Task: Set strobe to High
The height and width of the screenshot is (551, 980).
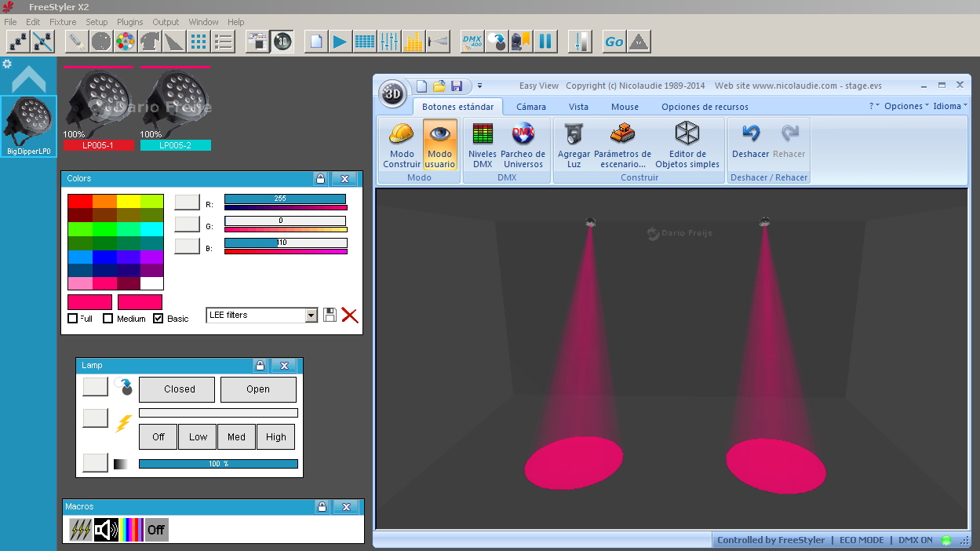Action: [x=276, y=437]
